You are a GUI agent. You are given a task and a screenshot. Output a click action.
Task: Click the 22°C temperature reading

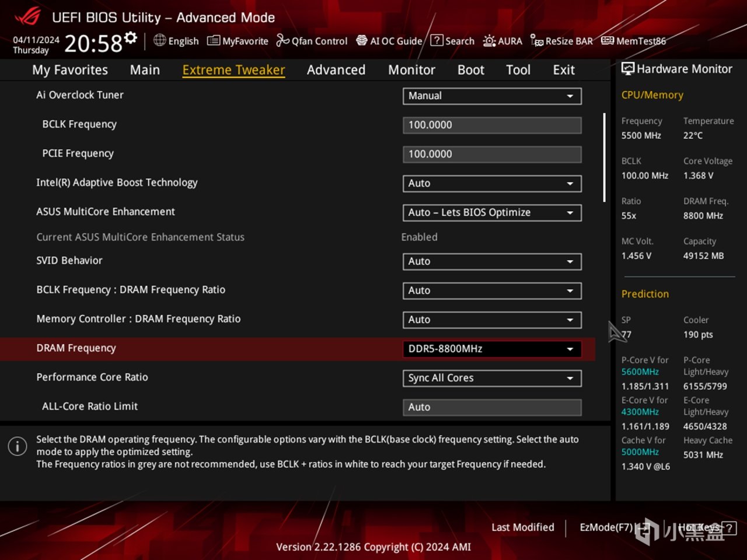pyautogui.click(x=693, y=135)
